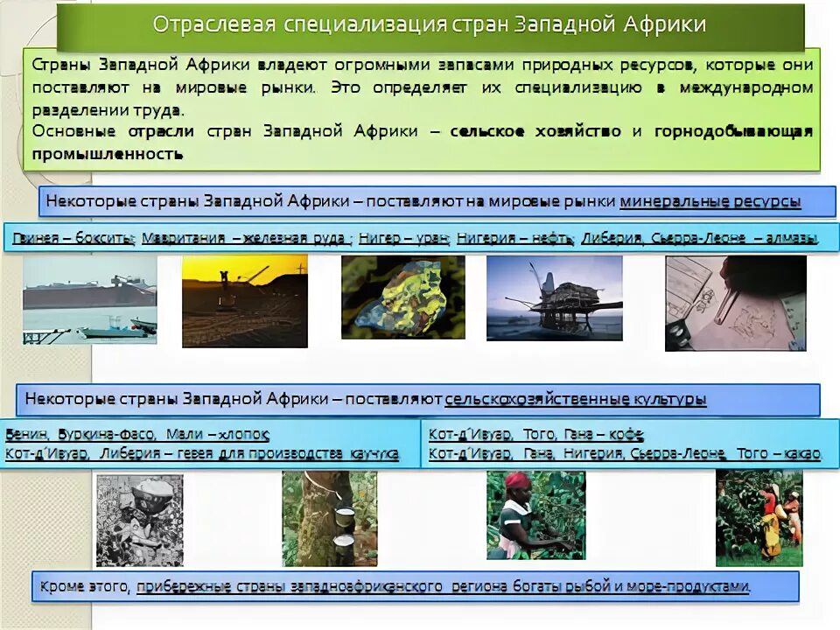Click the agricultural crops blue header box
The height and width of the screenshot is (630, 840).
418,400
